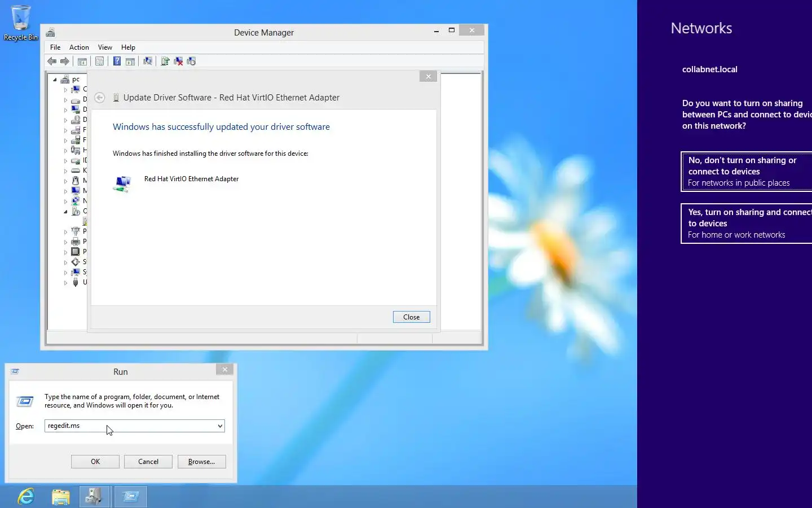
Task: Choose "No, don't turn on sharing" network option
Action: pos(747,172)
